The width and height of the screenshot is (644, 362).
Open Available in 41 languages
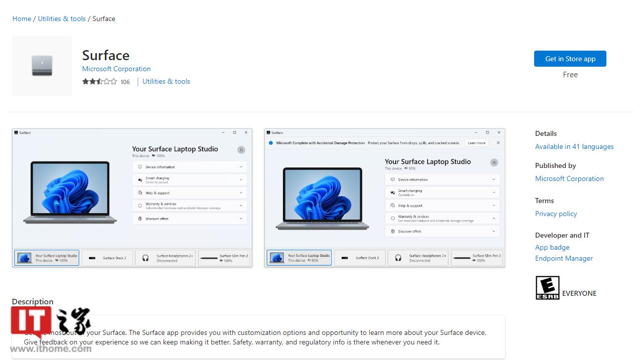(574, 146)
